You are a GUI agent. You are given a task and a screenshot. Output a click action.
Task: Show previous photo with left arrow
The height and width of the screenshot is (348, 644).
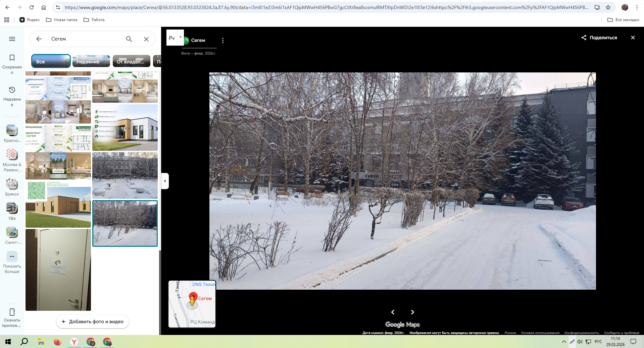(x=393, y=312)
